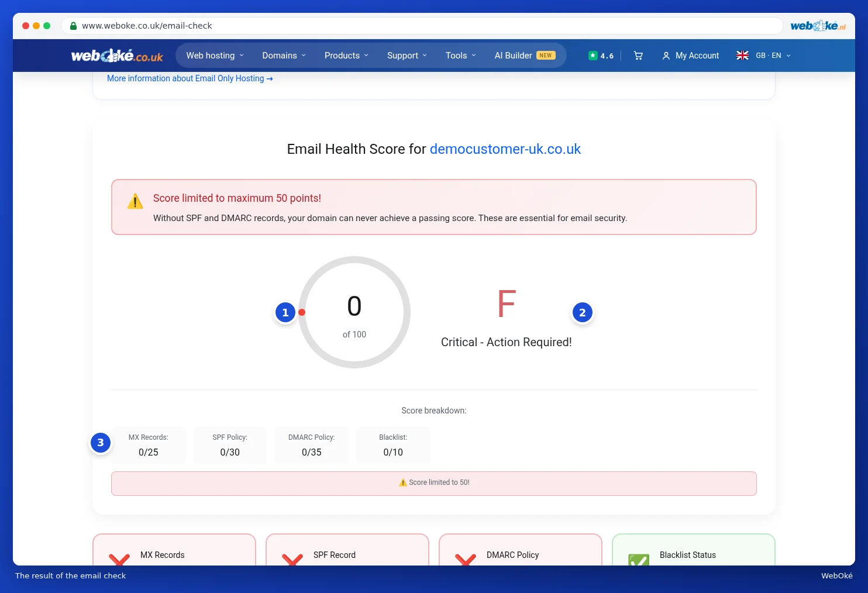Screen dimensions: 868x593
Task: Click the MX Records 0/25 score tile
Action: [x=149, y=446]
